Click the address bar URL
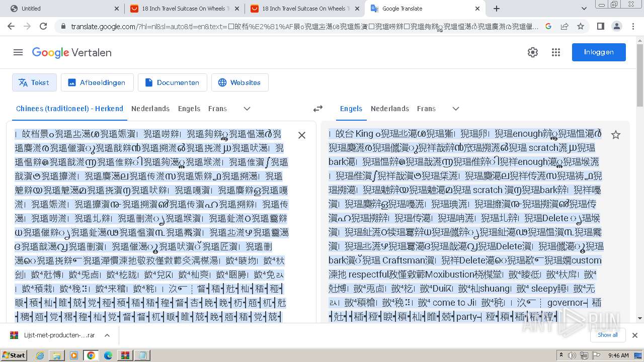This screenshot has width=644, height=362. (304, 26)
